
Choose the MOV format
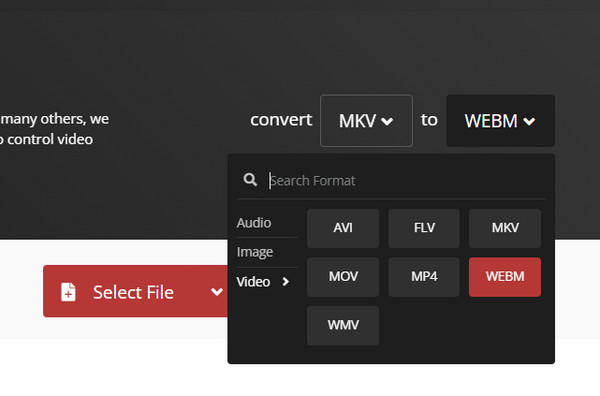(343, 277)
